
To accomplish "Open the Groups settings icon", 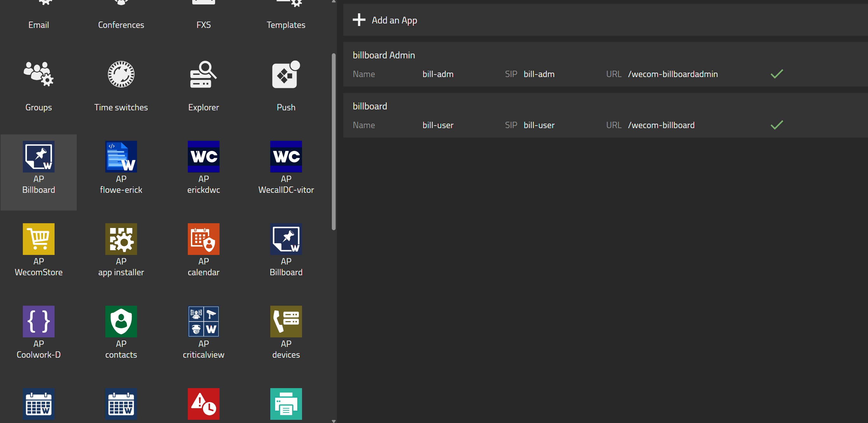I will tap(38, 75).
